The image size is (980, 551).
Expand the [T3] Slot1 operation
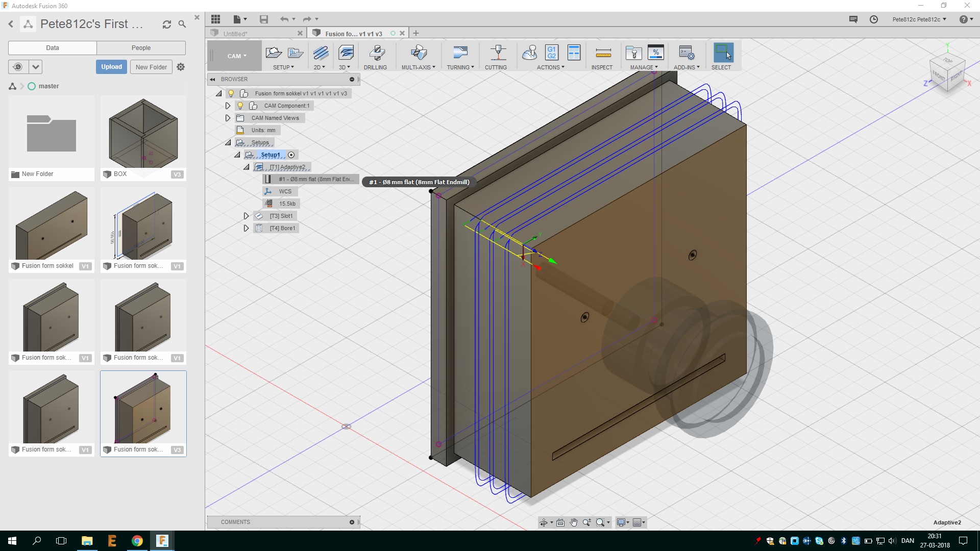246,216
